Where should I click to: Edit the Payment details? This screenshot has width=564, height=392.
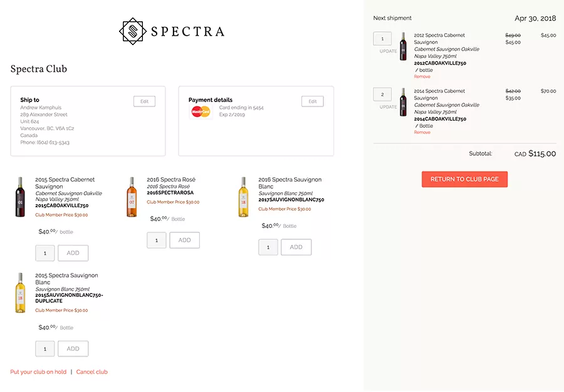coord(313,101)
